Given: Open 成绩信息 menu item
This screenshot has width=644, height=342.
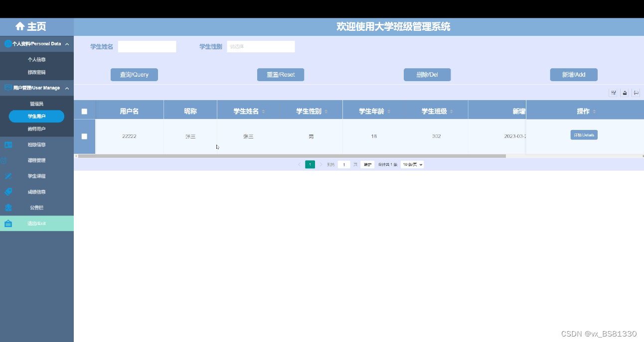Looking at the screenshot, I should [36, 192].
